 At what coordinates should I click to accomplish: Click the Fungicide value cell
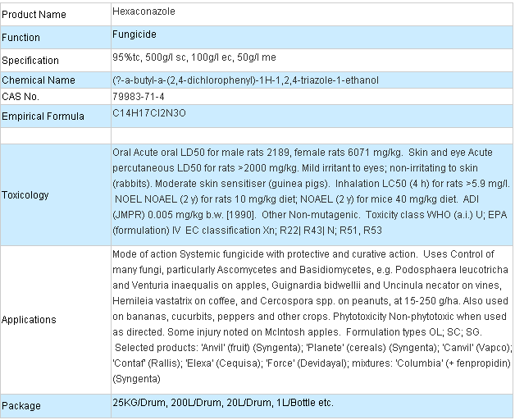[312, 38]
